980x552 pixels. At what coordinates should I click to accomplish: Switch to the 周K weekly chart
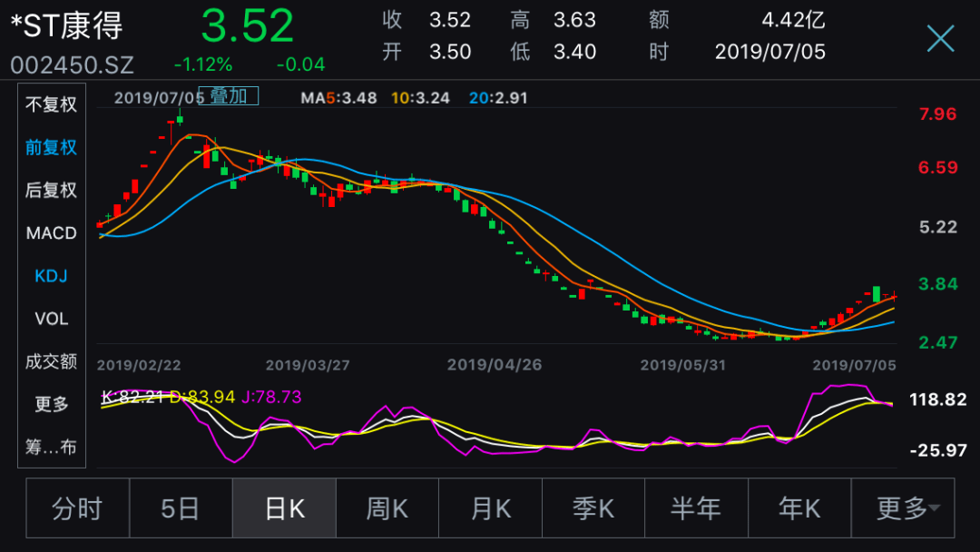click(x=387, y=508)
